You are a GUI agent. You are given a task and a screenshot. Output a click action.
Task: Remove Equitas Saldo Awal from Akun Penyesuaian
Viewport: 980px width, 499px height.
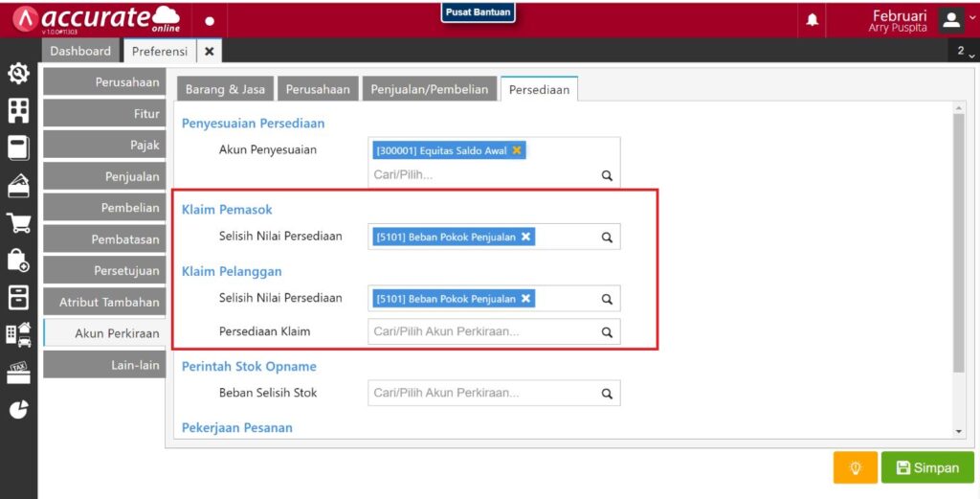pyautogui.click(x=516, y=150)
